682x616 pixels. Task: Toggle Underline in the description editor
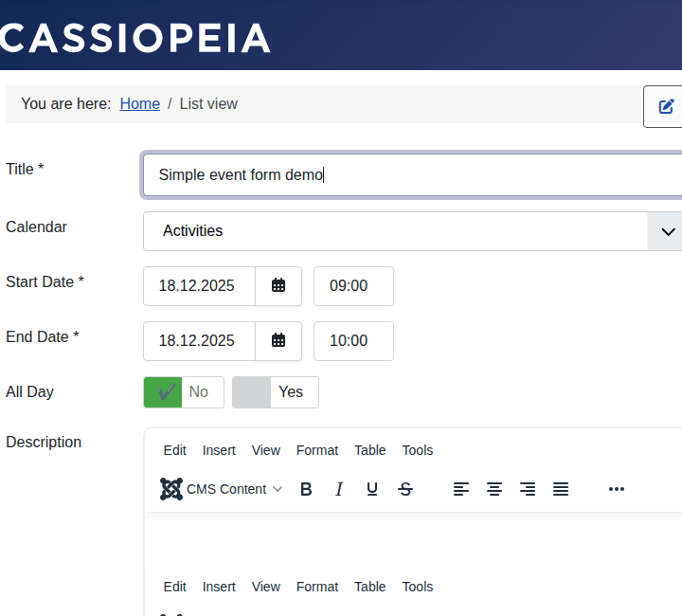click(372, 489)
